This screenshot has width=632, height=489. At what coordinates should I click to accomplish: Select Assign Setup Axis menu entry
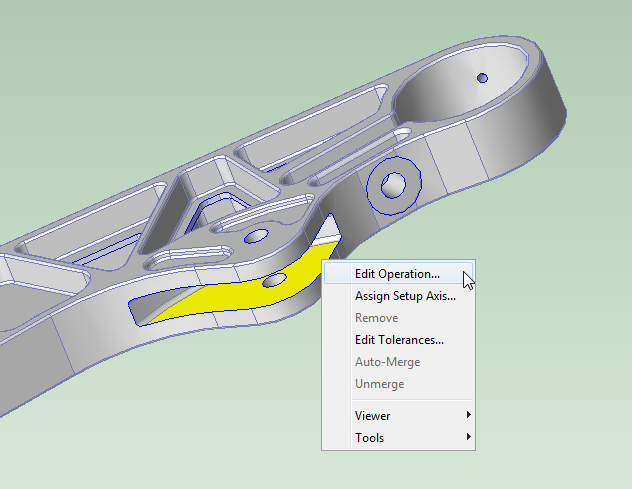click(x=405, y=295)
